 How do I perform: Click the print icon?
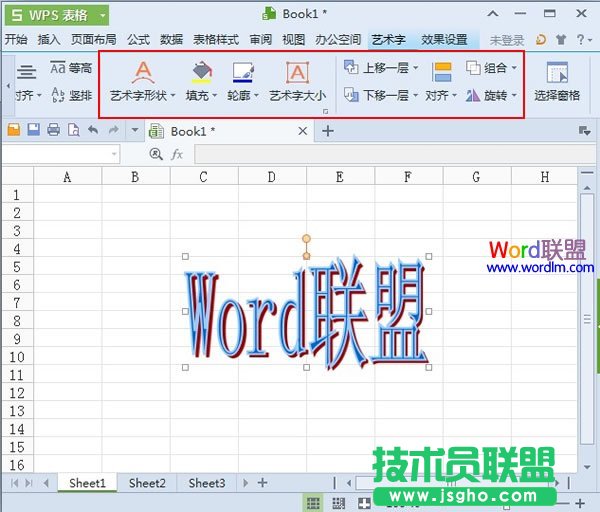point(54,130)
